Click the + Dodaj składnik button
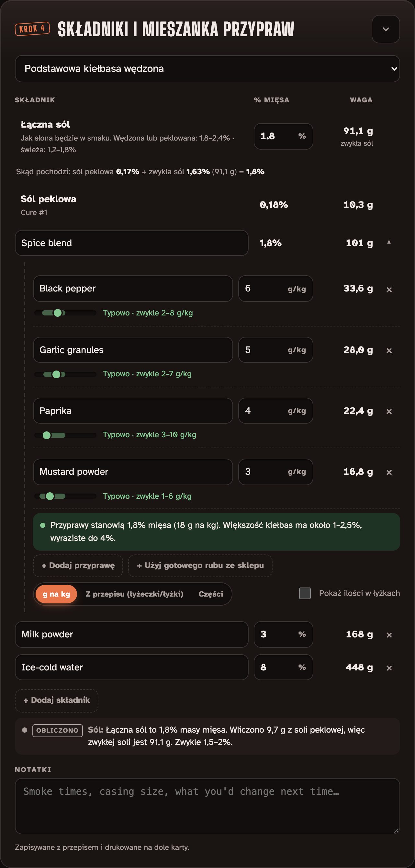Image resolution: width=415 pixels, height=868 pixels. coord(57,701)
